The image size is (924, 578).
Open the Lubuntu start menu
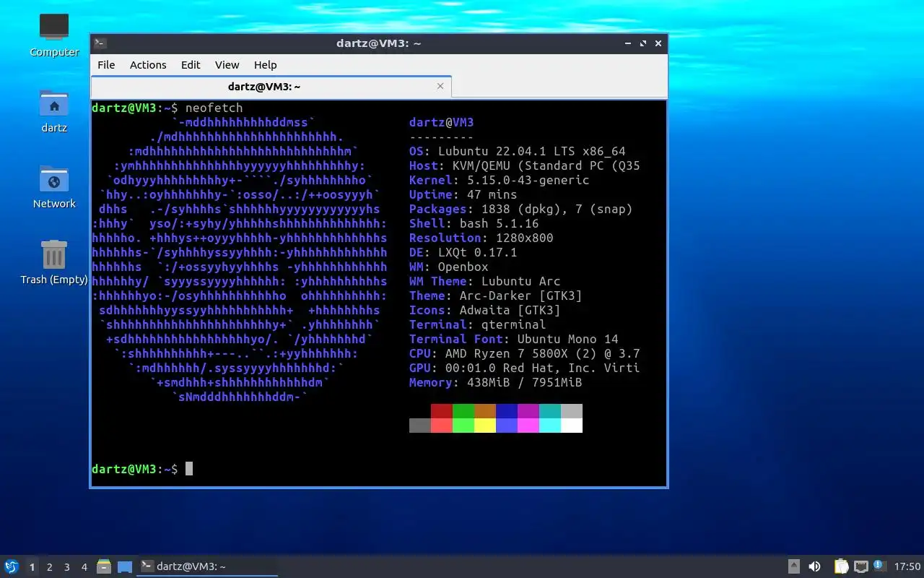point(11,566)
